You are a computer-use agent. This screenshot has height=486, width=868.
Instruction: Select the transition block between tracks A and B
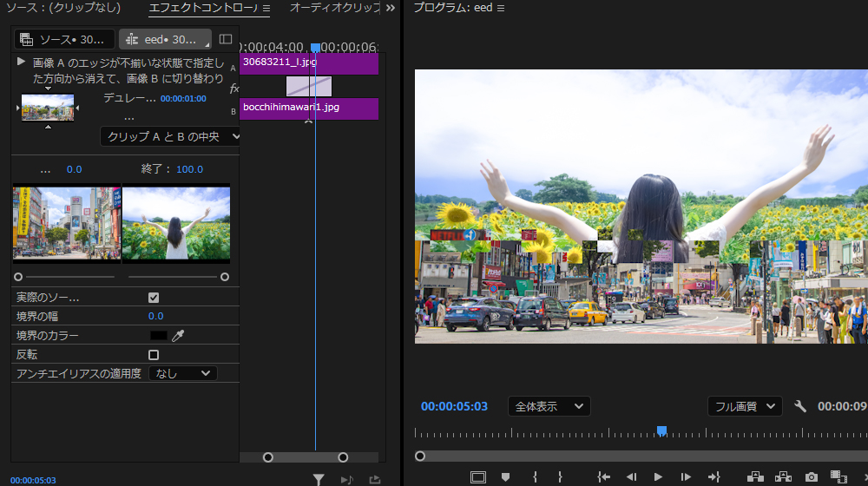pos(309,86)
